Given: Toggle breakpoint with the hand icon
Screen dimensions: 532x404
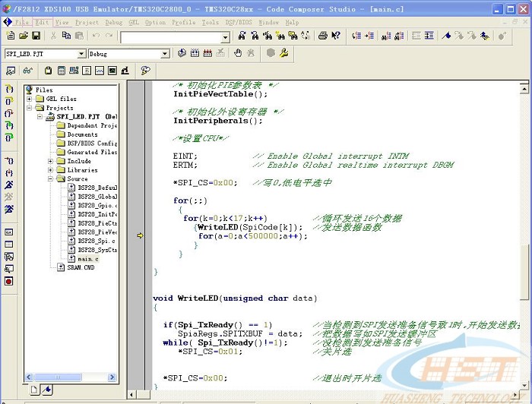Looking at the screenshot, I should [238, 53].
